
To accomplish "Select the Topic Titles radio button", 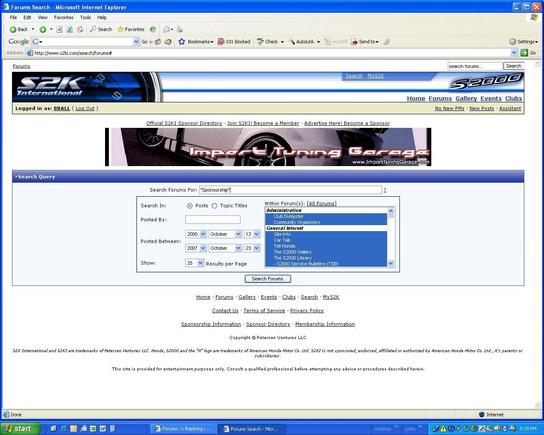I will point(214,206).
